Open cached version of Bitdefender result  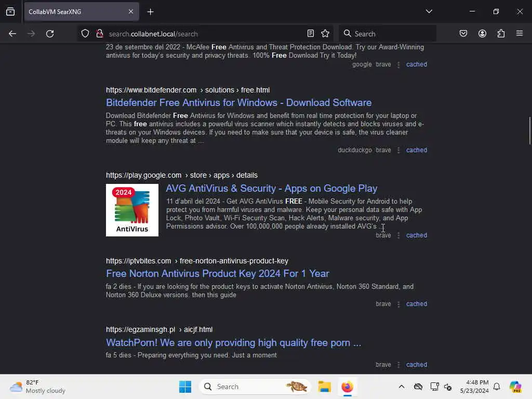tap(416, 150)
